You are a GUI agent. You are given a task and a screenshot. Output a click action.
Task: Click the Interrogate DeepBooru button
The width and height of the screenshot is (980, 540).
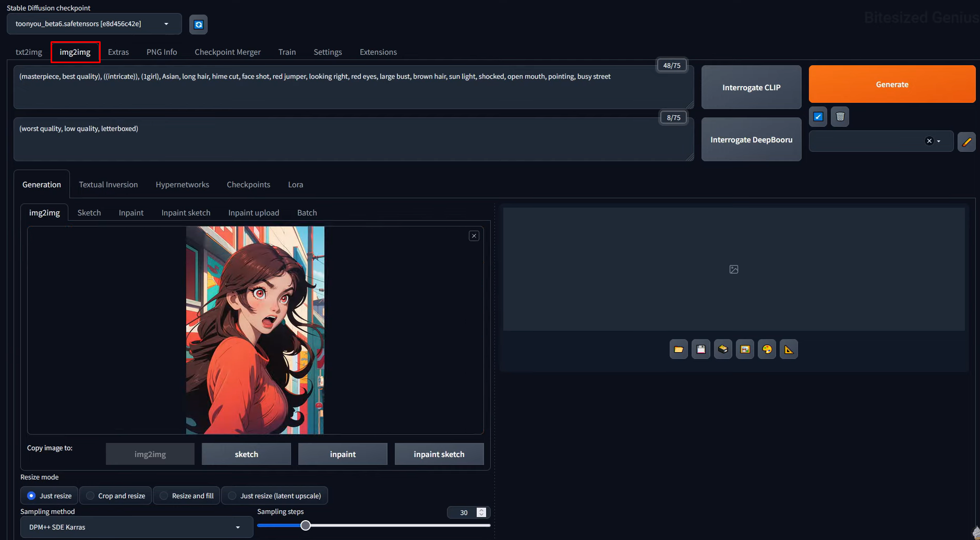pos(751,139)
